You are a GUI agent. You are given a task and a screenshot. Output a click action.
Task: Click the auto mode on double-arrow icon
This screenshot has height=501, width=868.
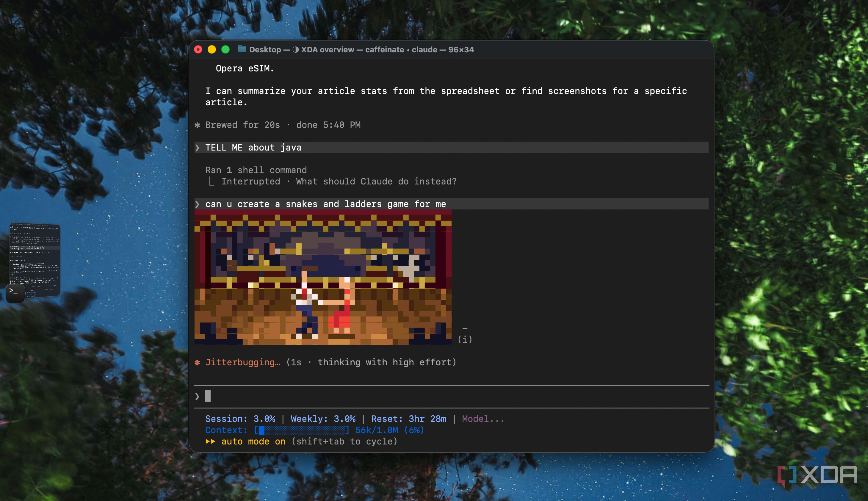(210, 441)
